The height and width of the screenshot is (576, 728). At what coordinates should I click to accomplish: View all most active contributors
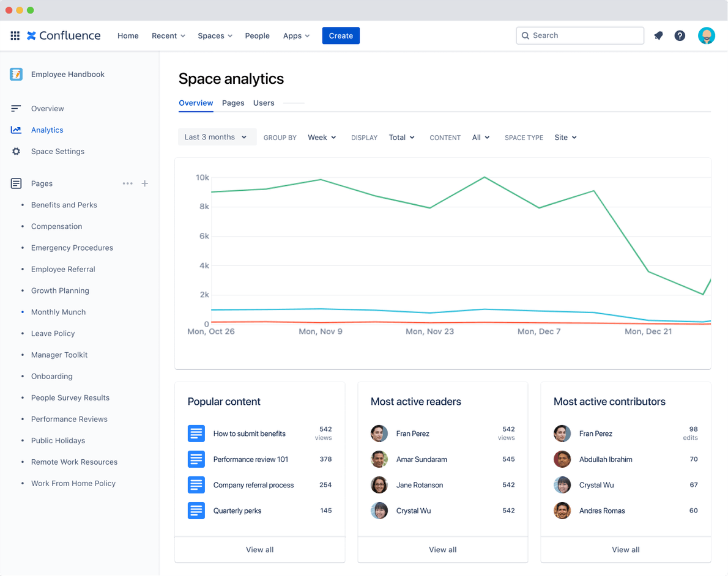[x=625, y=550]
